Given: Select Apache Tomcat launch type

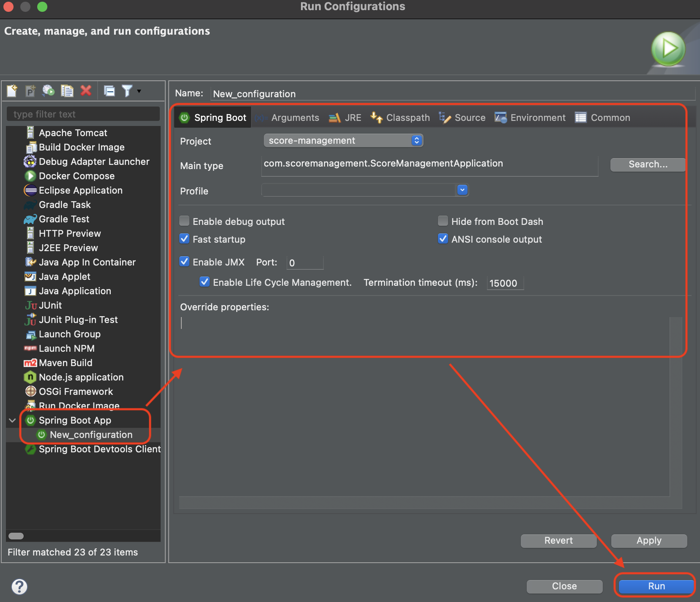Looking at the screenshot, I should coord(73,133).
